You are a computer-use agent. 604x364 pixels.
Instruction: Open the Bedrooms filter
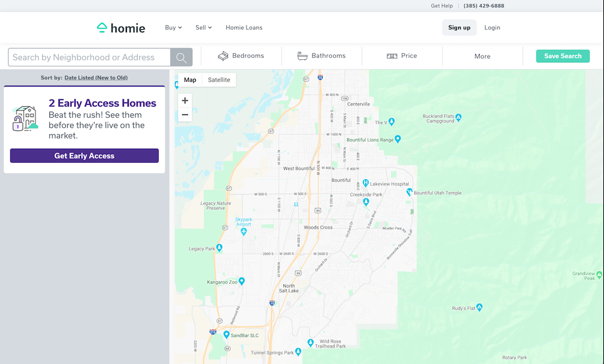click(241, 56)
